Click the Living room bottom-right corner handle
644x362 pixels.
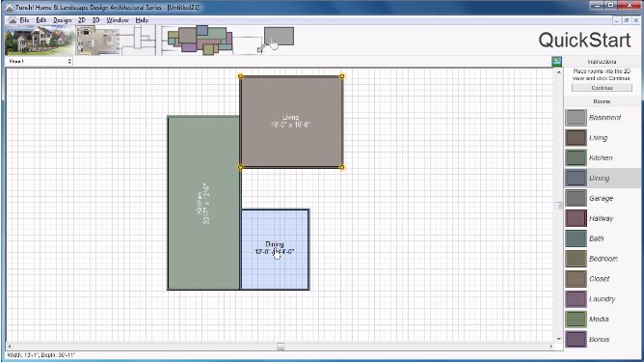click(x=341, y=167)
